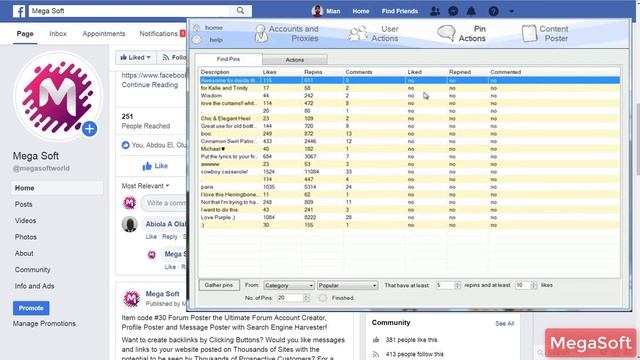Screen dimensions: 640x360
Task: Click the Liked dropdown button
Action: coord(136,58)
